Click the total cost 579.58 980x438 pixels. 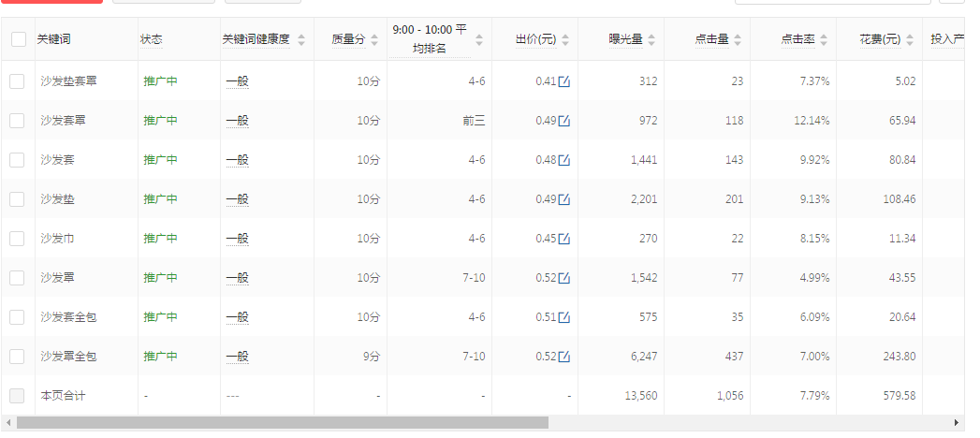point(900,396)
